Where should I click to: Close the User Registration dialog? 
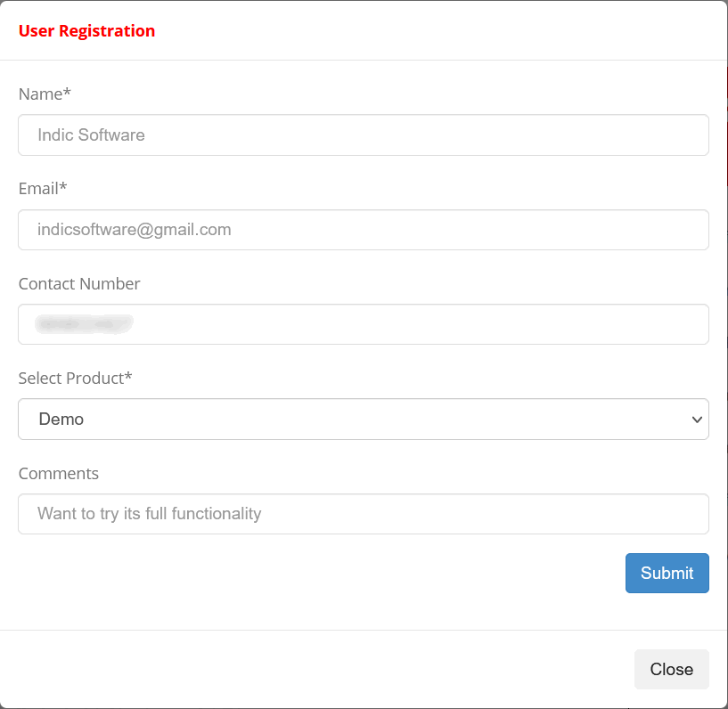point(671,669)
